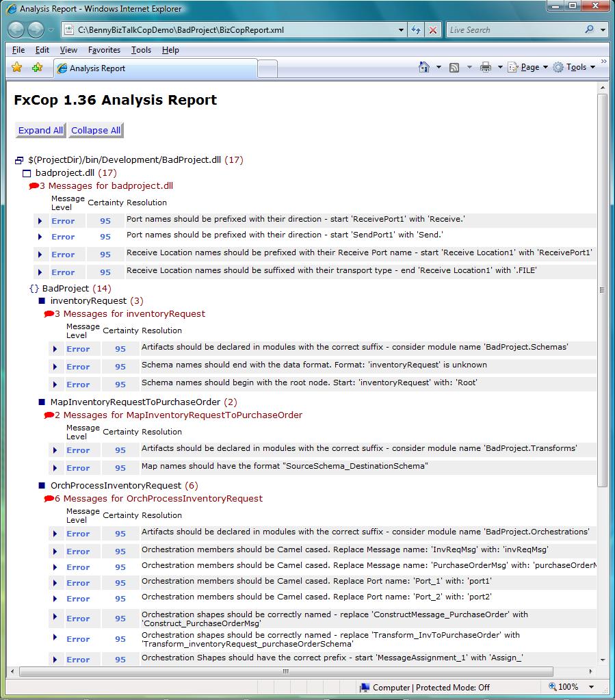Click the vertical scrollbar thumb
Screen dimensions: 615x700
click(x=603, y=290)
